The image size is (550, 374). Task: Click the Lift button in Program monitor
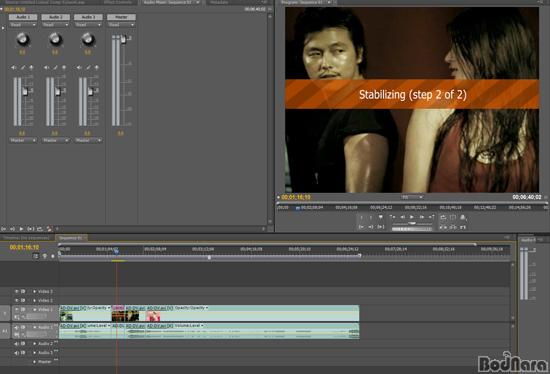[x=443, y=227]
